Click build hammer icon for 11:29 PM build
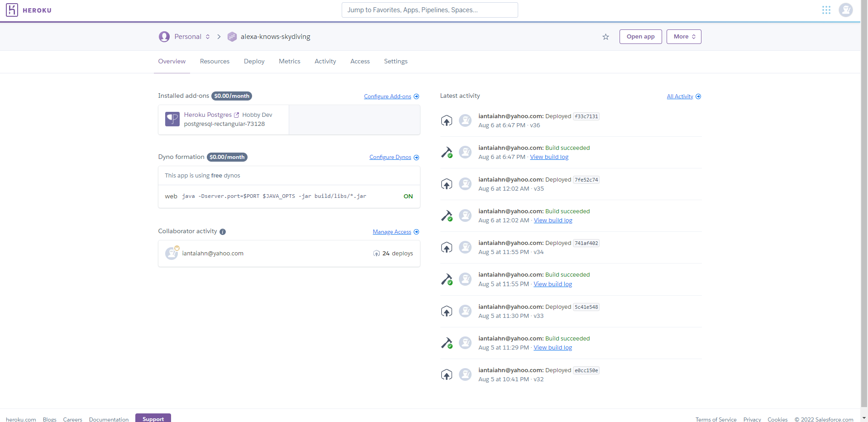 (x=447, y=343)
